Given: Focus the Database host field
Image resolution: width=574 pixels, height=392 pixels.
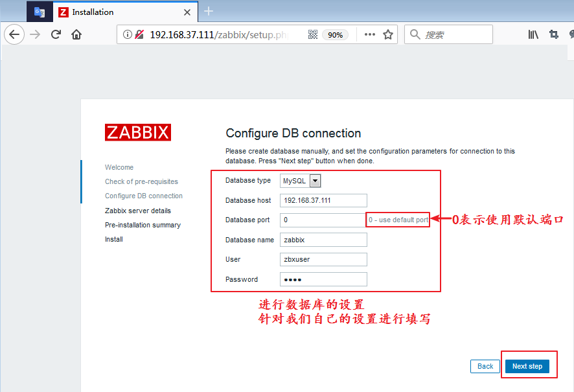Looking at the screenshot, I should 323,200.
